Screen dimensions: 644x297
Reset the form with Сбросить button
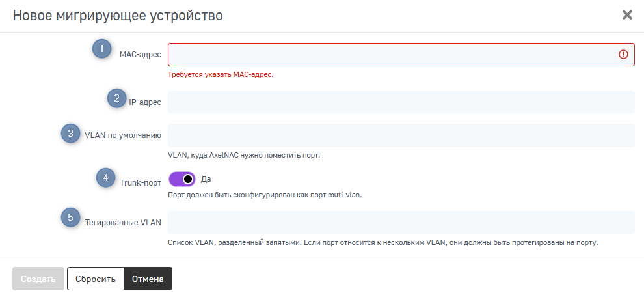[96, 279]
